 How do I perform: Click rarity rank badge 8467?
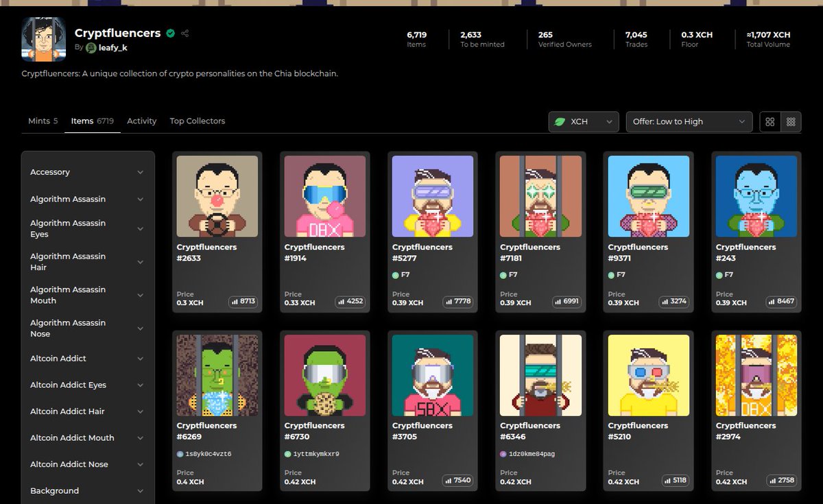(783, 301)
